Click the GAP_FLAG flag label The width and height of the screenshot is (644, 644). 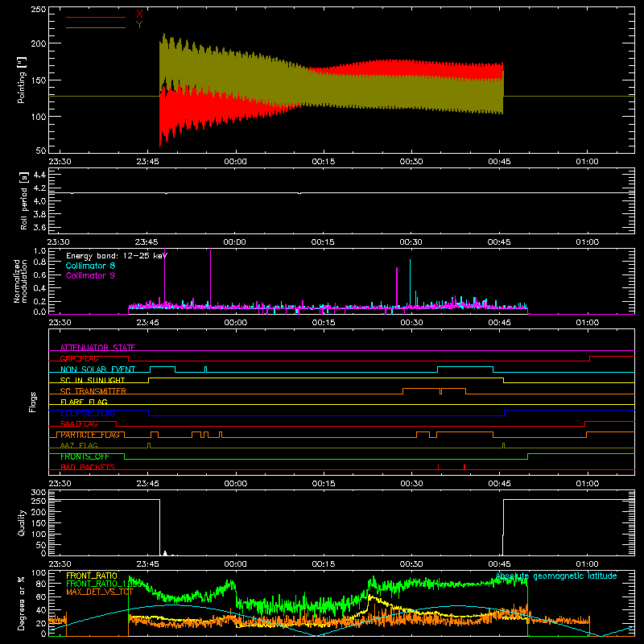click(79, 358)
